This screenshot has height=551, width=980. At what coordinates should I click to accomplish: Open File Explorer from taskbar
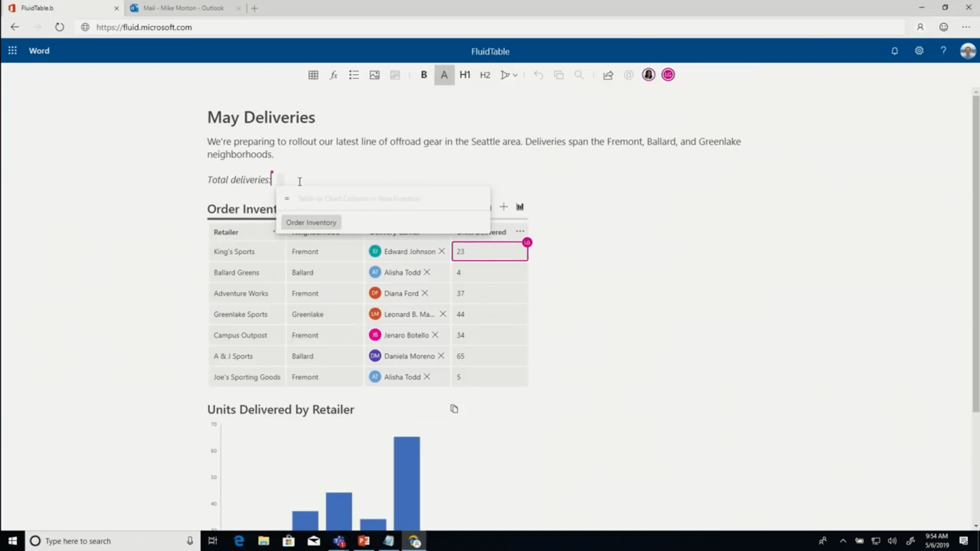coord(264,541)
